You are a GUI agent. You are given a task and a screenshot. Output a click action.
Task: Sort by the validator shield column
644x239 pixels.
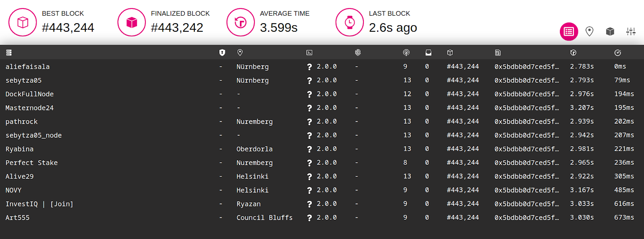tap(222, 53)
